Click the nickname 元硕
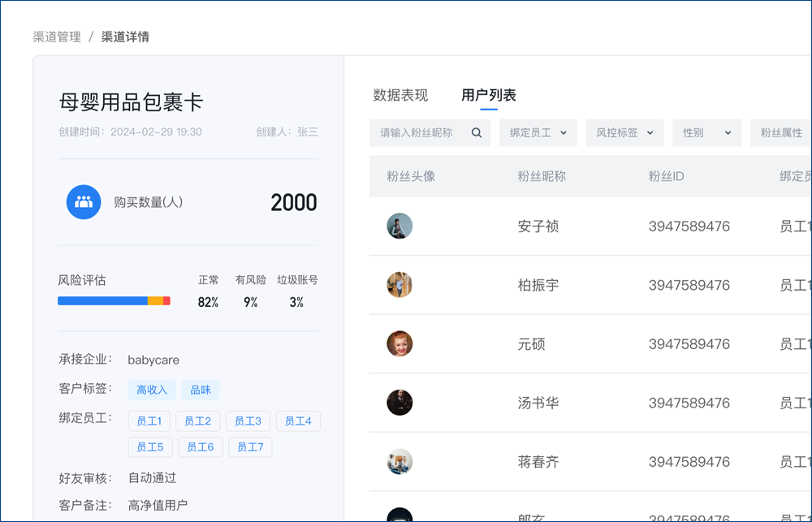 point(531,344)
